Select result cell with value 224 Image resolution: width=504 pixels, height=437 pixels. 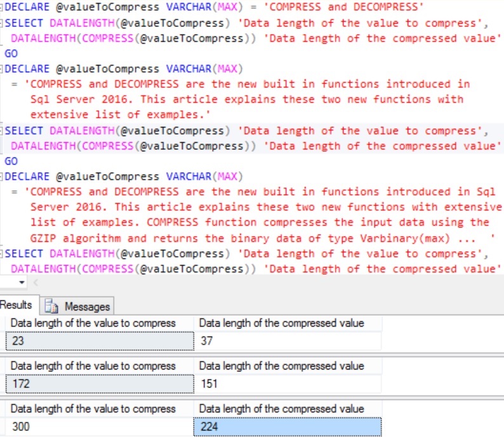click(288, 427)
